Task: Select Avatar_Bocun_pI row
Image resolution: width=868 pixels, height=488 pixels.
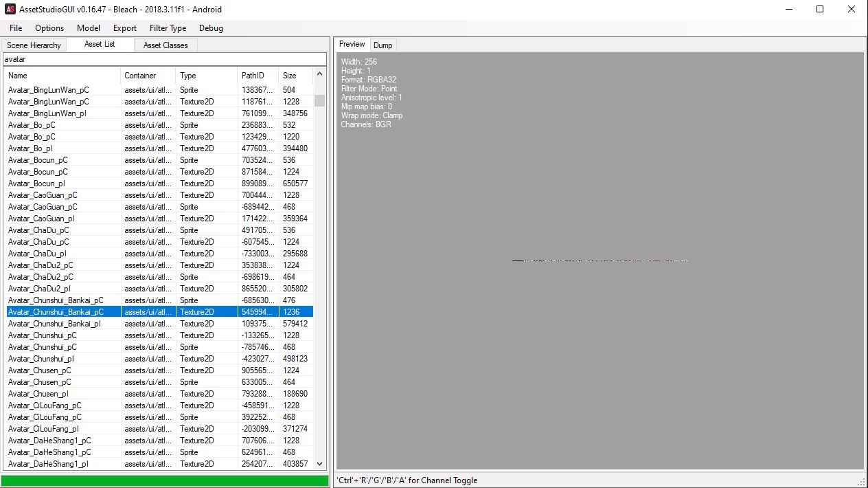Action: 159,184
